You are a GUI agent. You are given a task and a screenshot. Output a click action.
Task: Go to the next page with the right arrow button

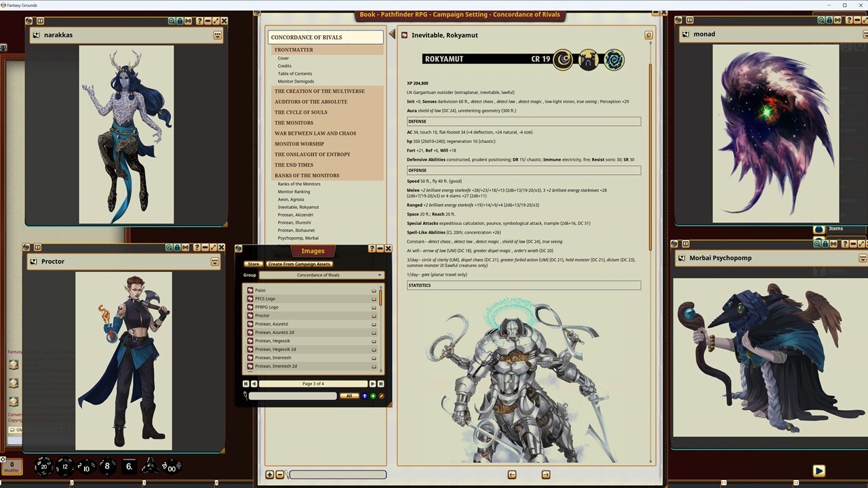click(372, 384)
